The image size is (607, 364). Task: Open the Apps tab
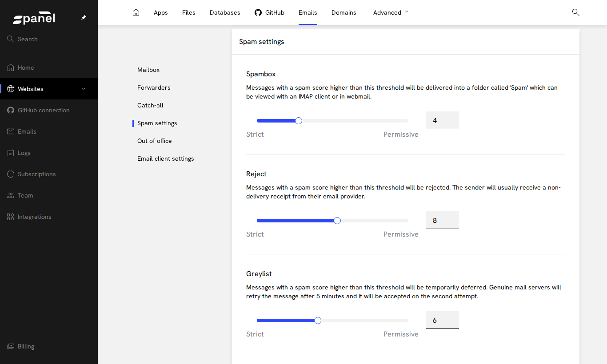click(x=161, y=12)
